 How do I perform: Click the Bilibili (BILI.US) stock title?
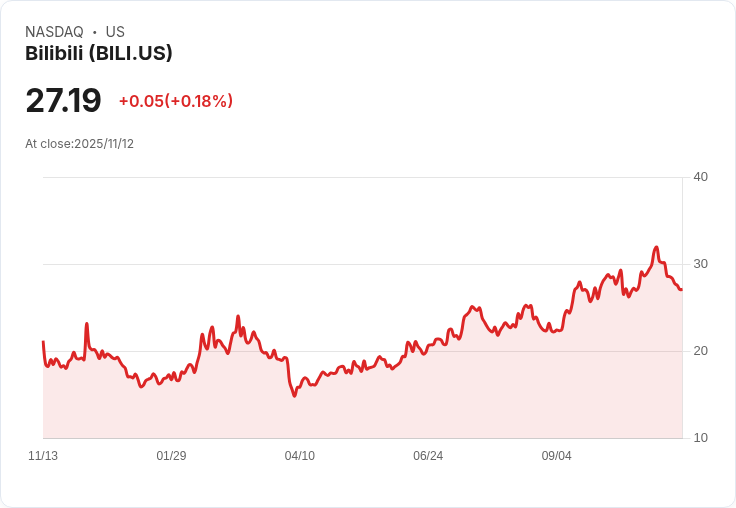[99, 54]
